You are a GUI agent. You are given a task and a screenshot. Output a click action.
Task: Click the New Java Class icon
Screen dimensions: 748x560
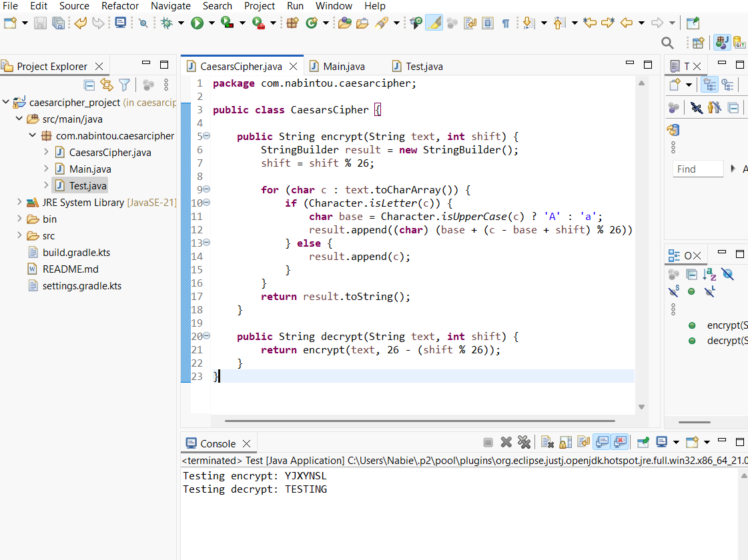(x=312, y=23)
